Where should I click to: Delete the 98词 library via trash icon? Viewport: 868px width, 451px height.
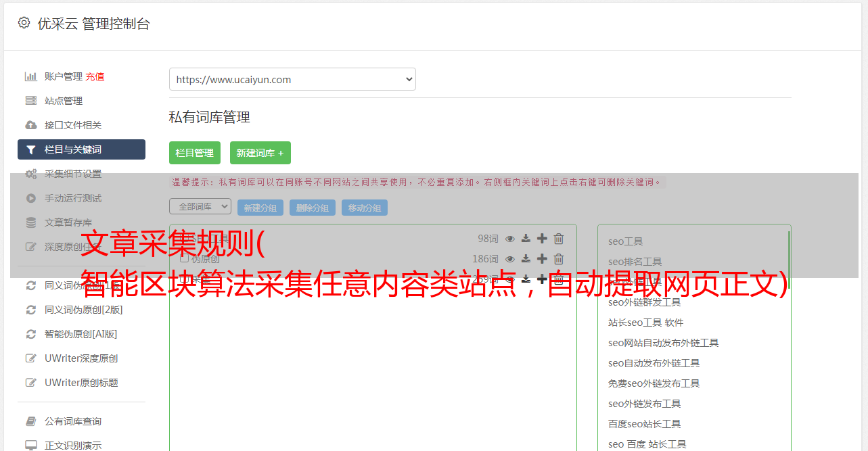(559, 238)
